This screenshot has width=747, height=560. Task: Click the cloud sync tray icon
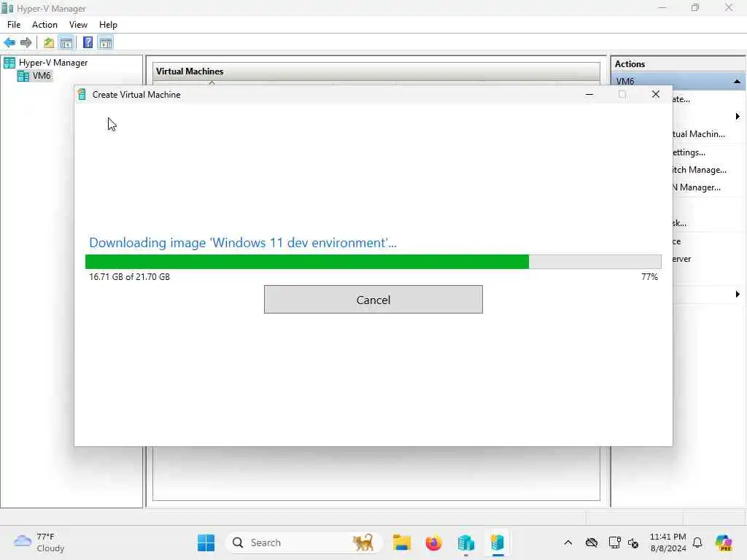click(592, 542)
